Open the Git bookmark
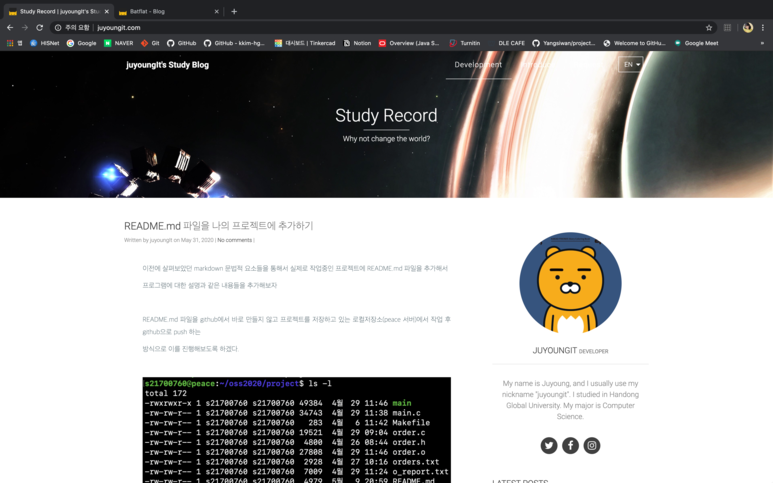Screen dimensions: 773x483 pyautogui.click(x=150, y=43)
